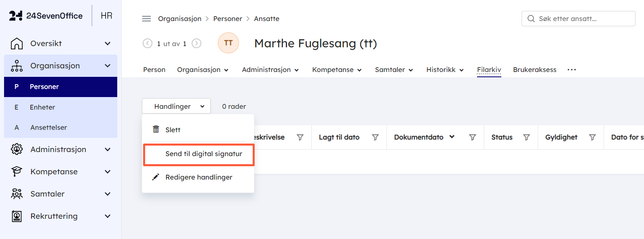Expand the Samtaler sidebar section chevron

point(108,194)
